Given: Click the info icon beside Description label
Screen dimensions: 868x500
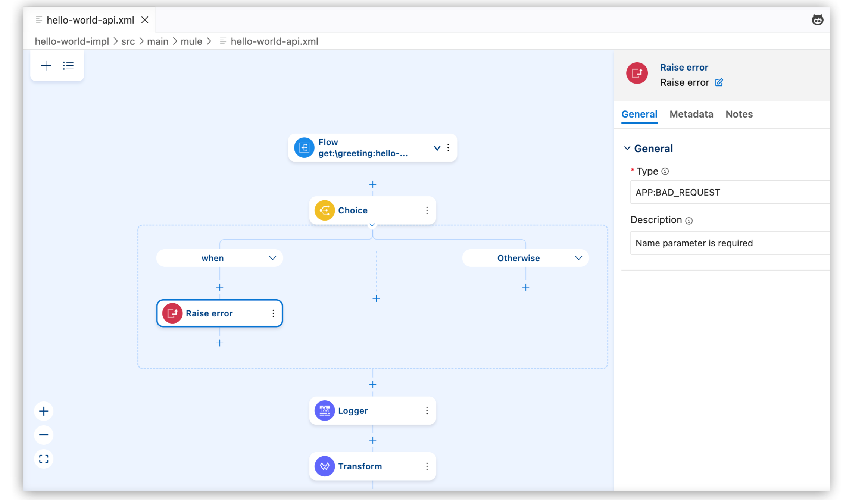Looking at the screenshot, I should point(689,221).
